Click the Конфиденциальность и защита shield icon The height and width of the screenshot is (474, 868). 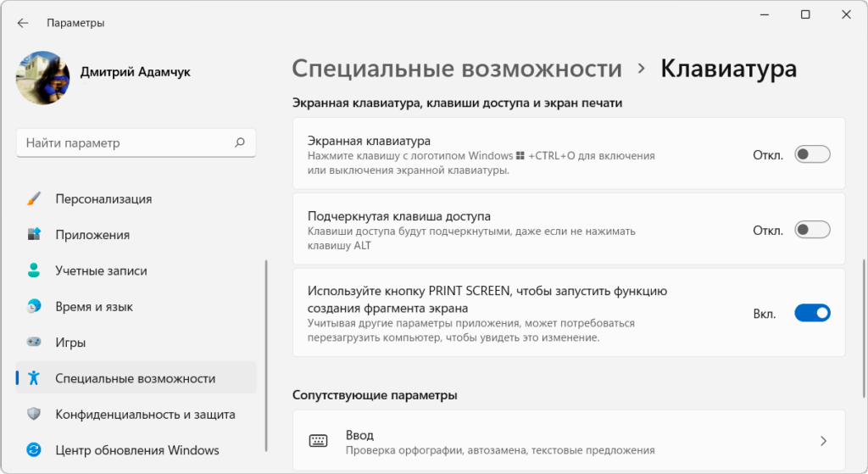pos(34,415)
